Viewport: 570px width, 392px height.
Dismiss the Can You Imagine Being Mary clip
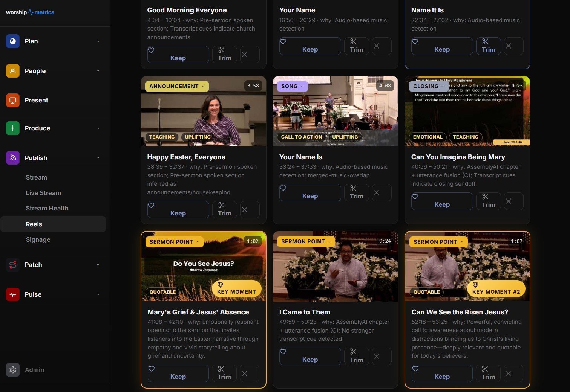click(513, 201)
